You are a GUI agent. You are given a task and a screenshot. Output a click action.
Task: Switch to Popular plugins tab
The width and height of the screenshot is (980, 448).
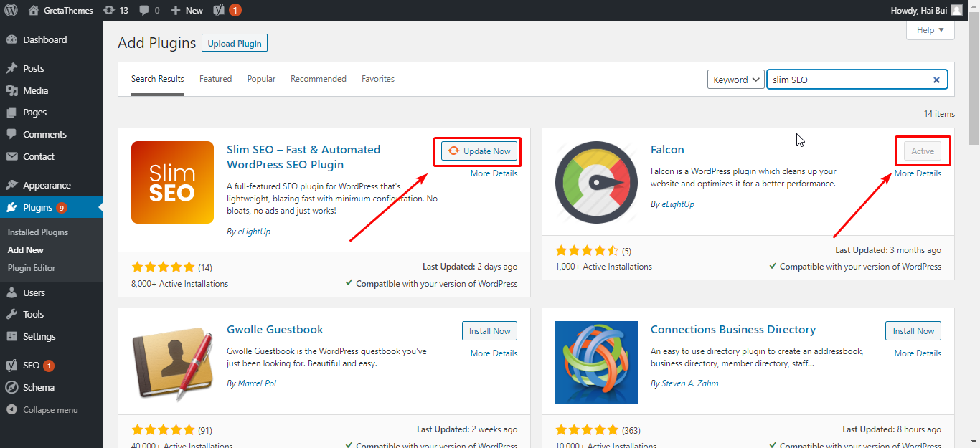click(261, 79)
